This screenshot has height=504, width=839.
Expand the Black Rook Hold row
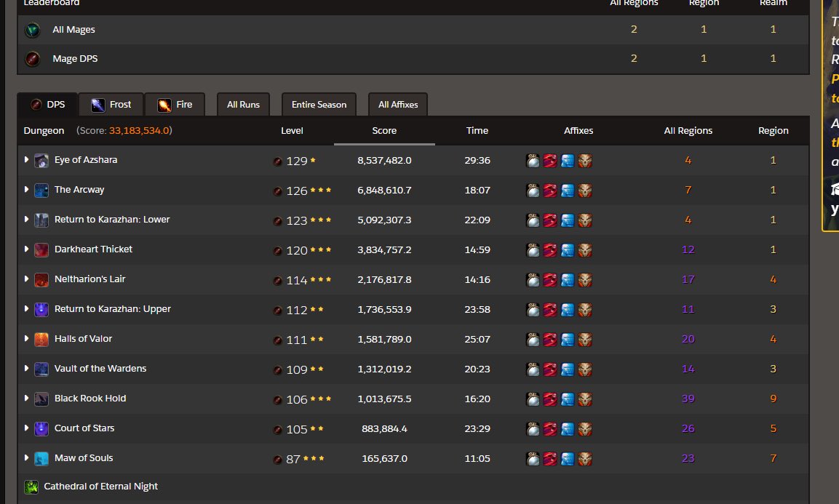coord(26,398)
